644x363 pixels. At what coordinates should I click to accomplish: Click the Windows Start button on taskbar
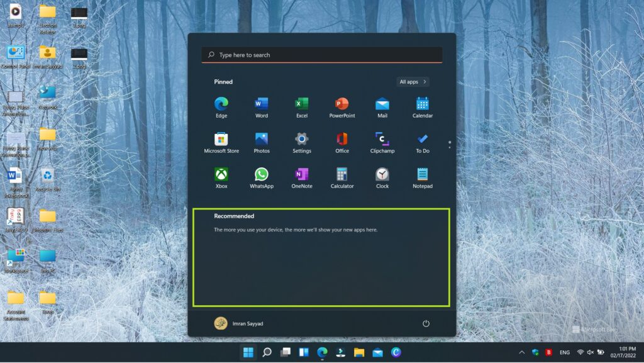point(248,352)
